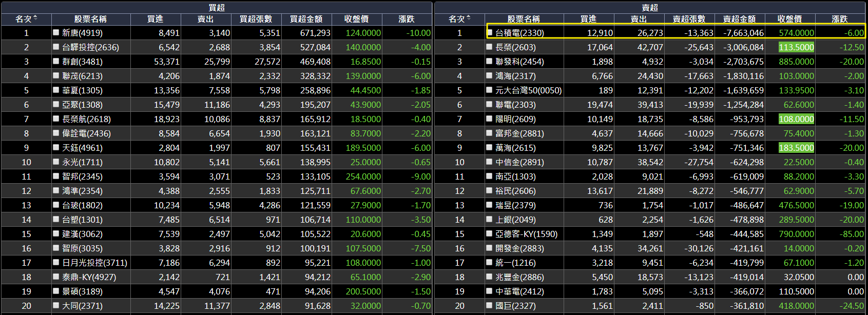The height and width of the screenshot is (315, 868).
Task: Open stock 偉詮電(2436)
Action: click(86, 133)
